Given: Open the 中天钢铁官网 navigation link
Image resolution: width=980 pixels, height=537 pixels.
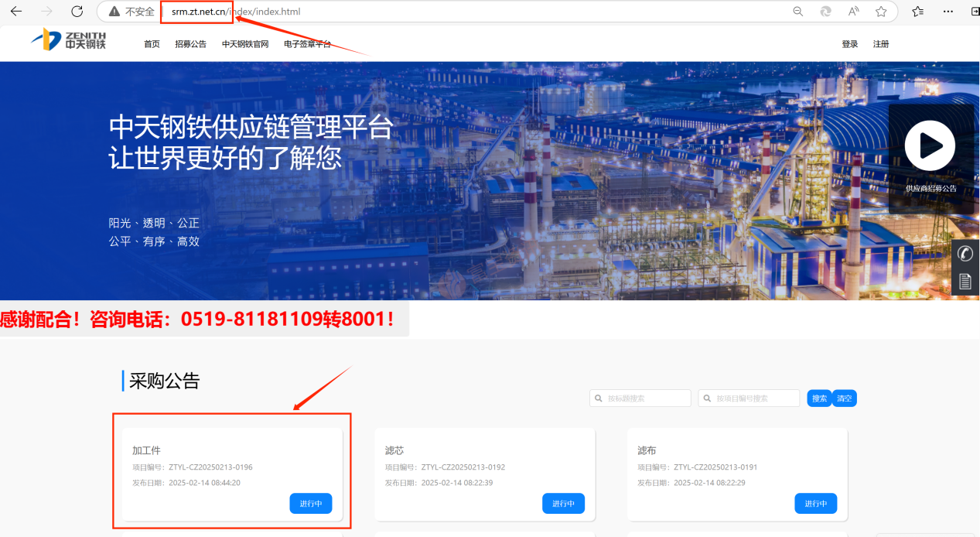Looking at the screenshot, I should pyautogui.click(x=245, y=44).
